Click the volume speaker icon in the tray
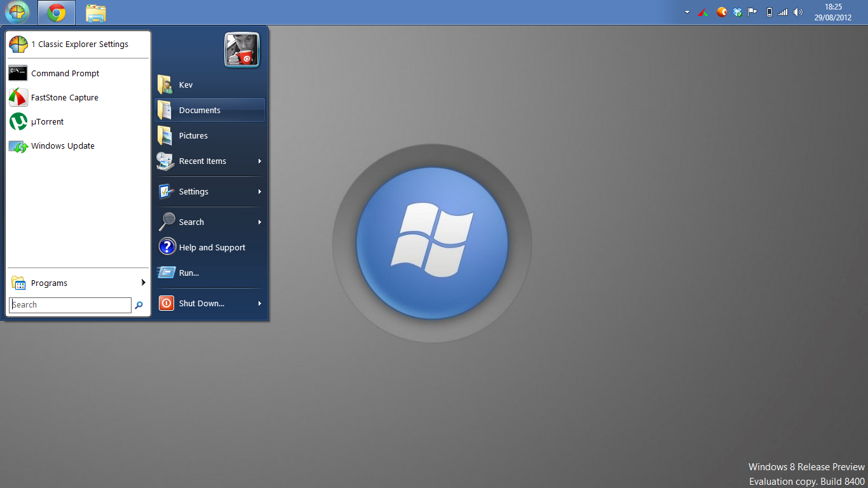 click(x=798, y=12)
